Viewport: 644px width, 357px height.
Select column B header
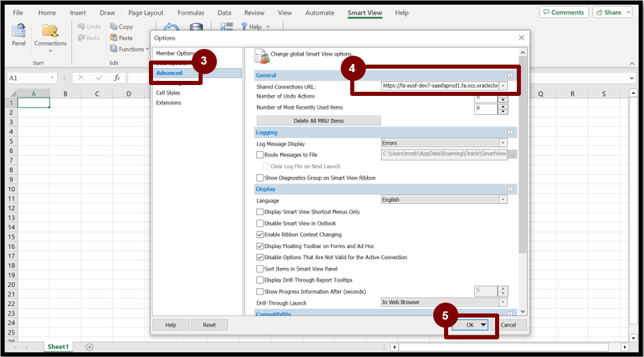click(x=65, y=94)
